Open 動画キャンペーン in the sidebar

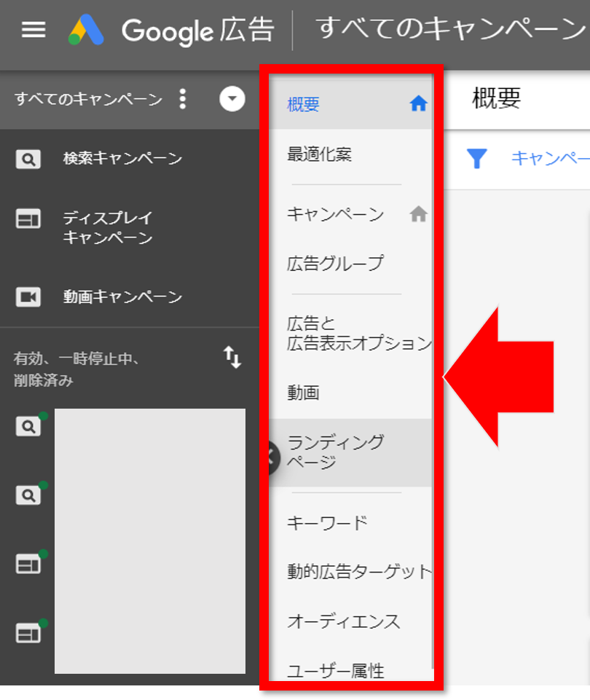tap(122, 297)
